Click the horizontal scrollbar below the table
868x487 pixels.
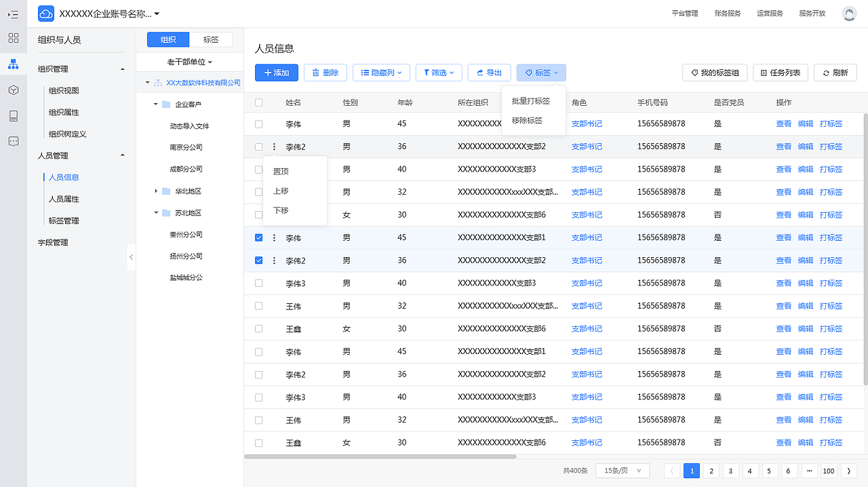pos(380,456)
